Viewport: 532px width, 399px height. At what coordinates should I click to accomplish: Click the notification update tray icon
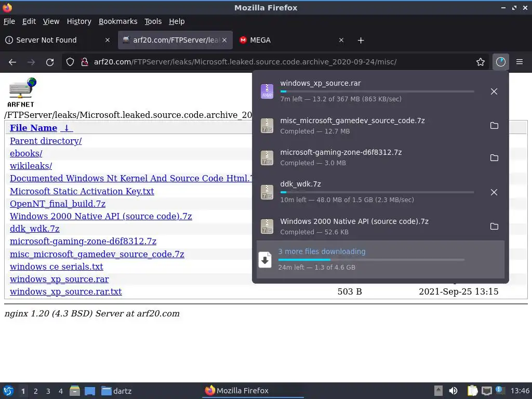click(500, 390)
